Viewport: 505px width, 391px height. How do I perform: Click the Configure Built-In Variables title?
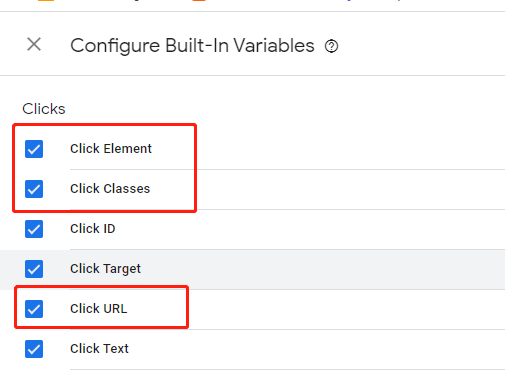point(192,46)
